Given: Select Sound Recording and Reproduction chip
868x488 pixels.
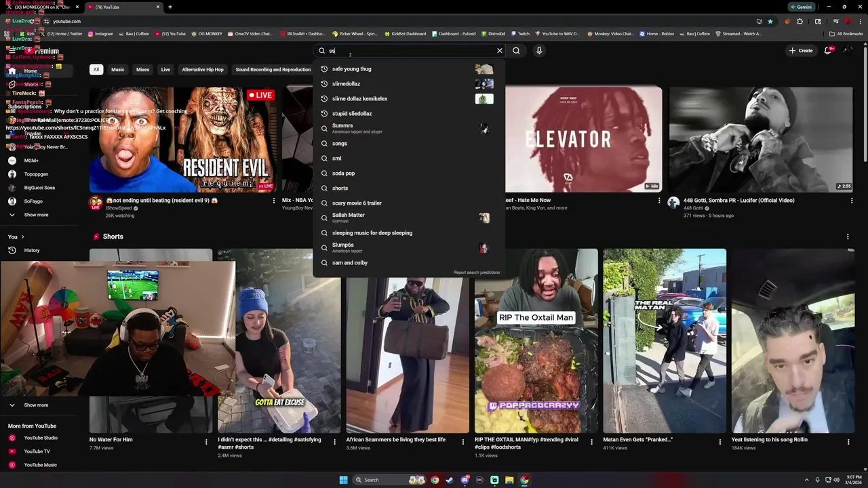Looking at the screenshot, I should [x=273, y=69].
